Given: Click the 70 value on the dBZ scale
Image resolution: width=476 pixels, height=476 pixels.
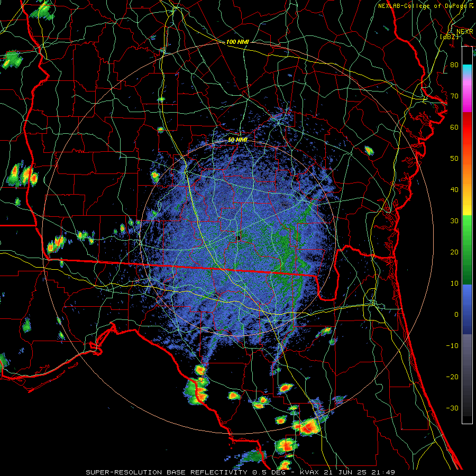Looking at the screenshot, I should click(x=454, y=96).
